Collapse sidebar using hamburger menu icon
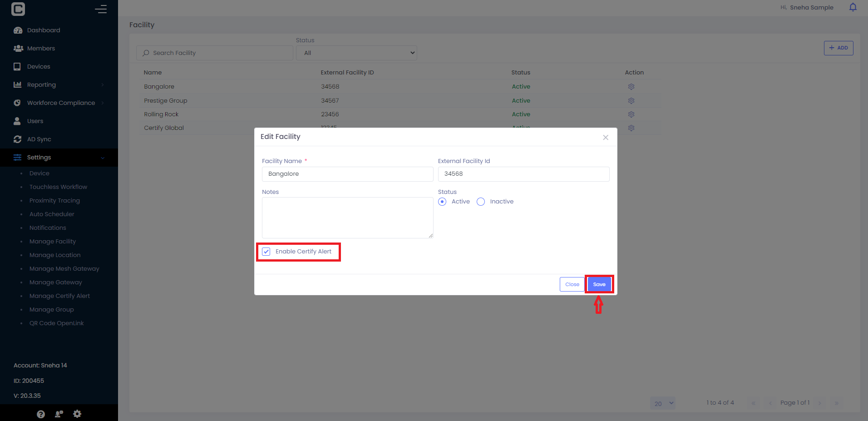The width and height of the screenshot is (868, 421). [101, 9]
